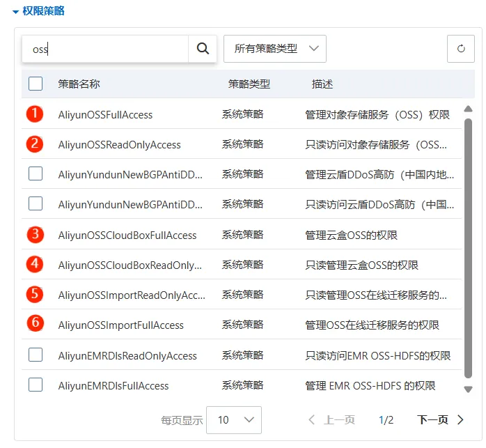Open the 所有策略类型 dropdown
This screenshot has width=486, height=448.
[x=274, y=49]
